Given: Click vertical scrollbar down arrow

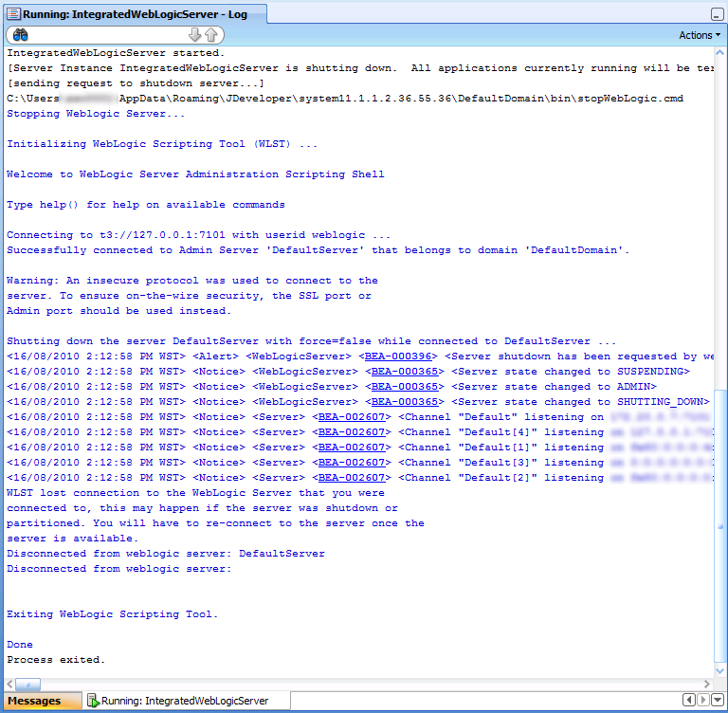Looking at the screenshot, I should coord(720,670).
